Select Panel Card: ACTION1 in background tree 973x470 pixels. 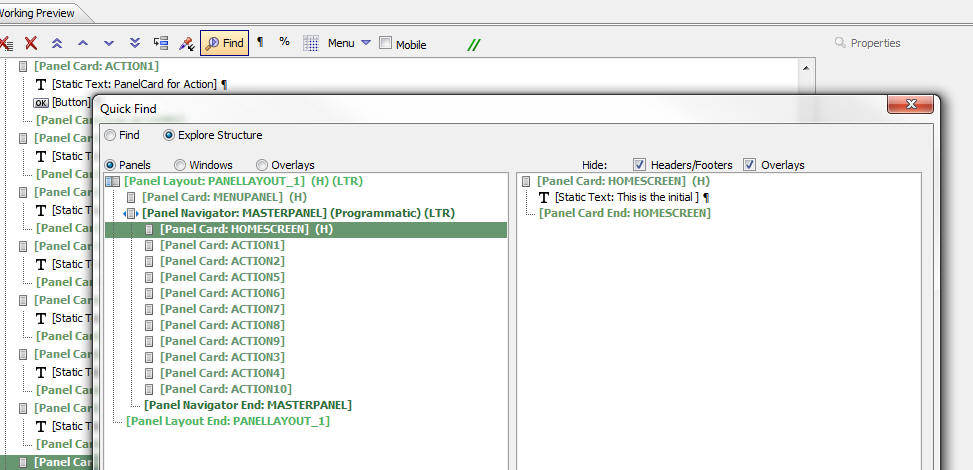[x=97, y=66]
